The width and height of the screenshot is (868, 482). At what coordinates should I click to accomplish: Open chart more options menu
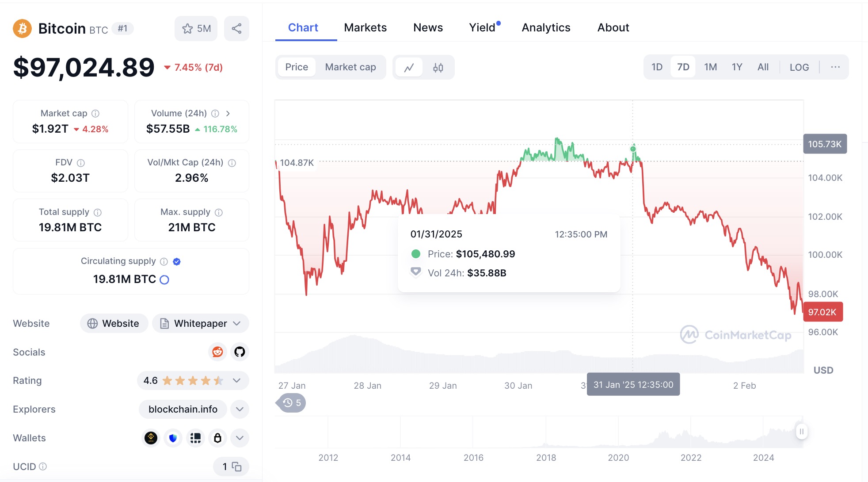click(x=835, y=67)
